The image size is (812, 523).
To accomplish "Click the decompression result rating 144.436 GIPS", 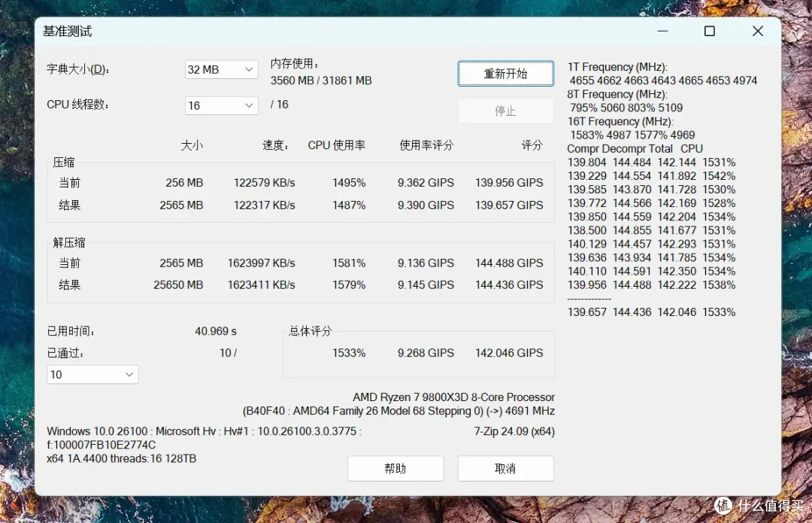I will pos(509,284).
